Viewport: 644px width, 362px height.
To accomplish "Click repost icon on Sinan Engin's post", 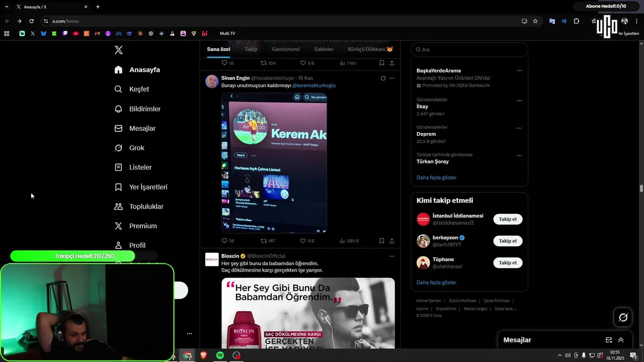I will click(263, 241).
